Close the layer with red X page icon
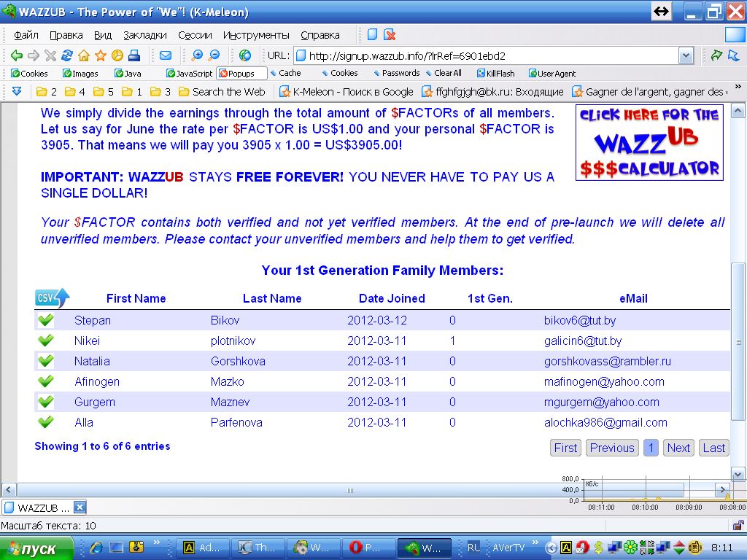The width and height of the screenshot is (747, 560). (x=390, y=35)
